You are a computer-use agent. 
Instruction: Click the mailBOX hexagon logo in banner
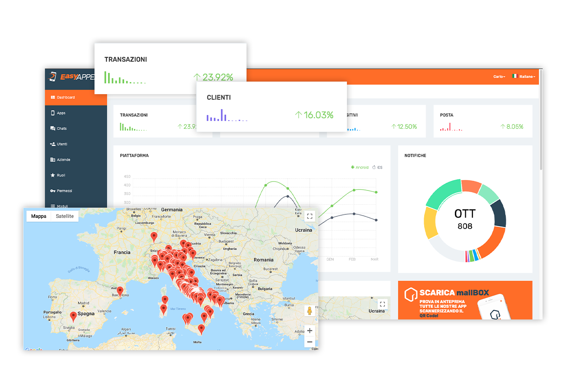(411, 295)
